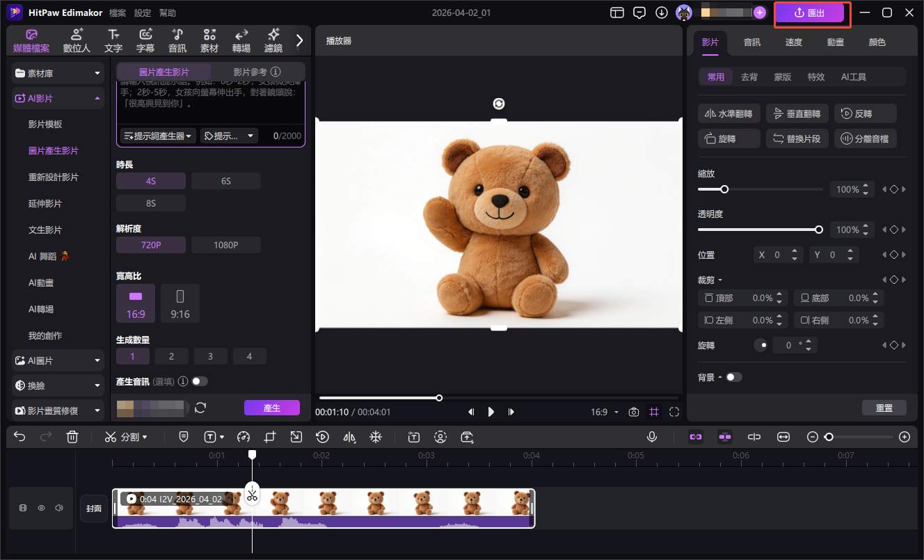Enable the 背景 toggle switch
The image size is (924, 560).
733,377
